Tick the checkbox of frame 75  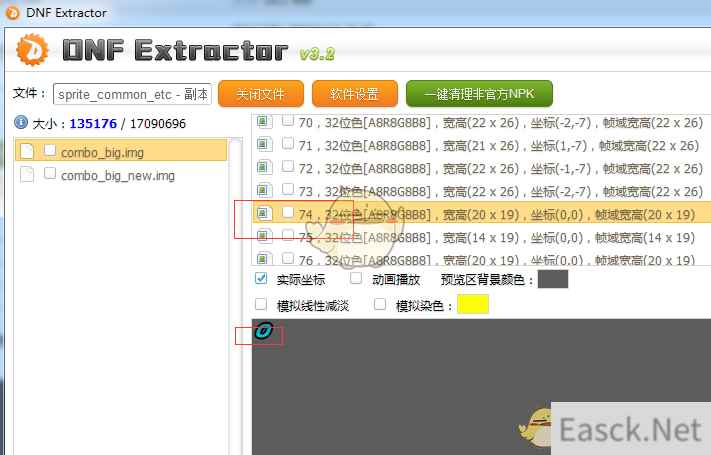pos(287,235)
